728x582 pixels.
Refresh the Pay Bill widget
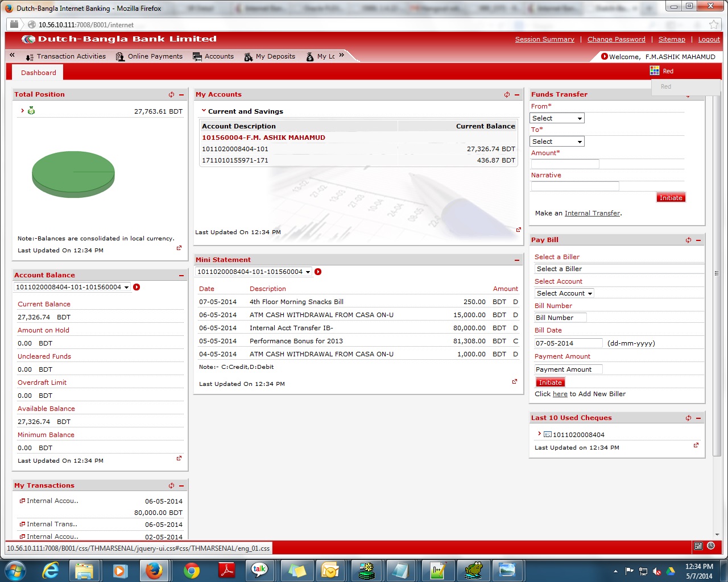[x=688, y=240]
